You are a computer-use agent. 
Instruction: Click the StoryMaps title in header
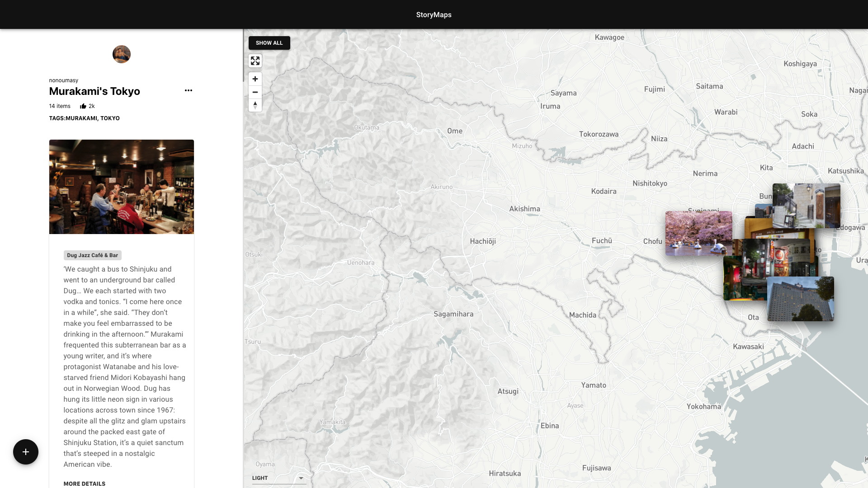pyautogui.click(x=434, y=15)
